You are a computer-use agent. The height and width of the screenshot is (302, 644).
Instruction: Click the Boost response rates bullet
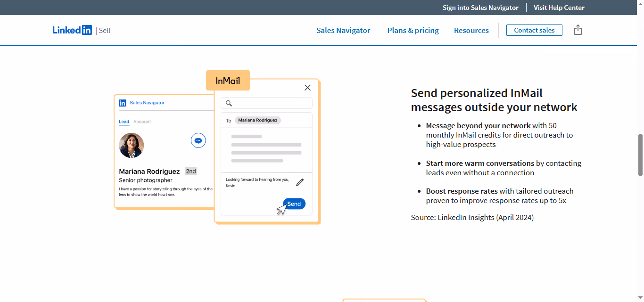point(500,196)
